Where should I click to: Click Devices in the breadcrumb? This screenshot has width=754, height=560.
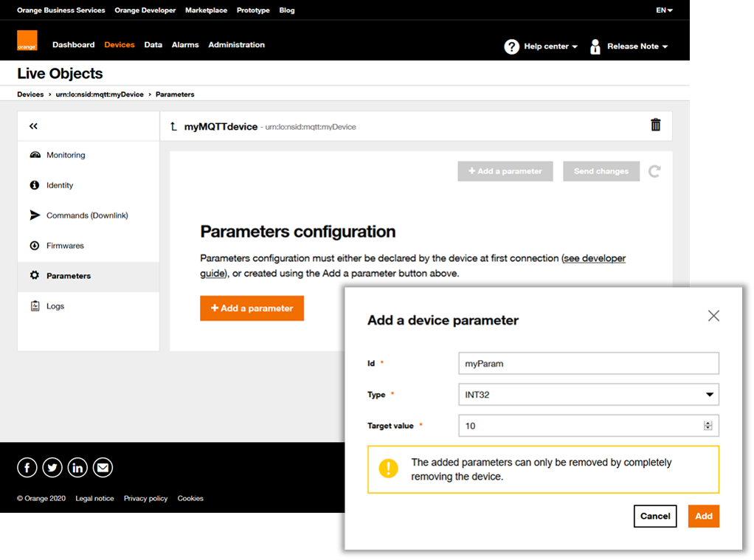[30, 94]
